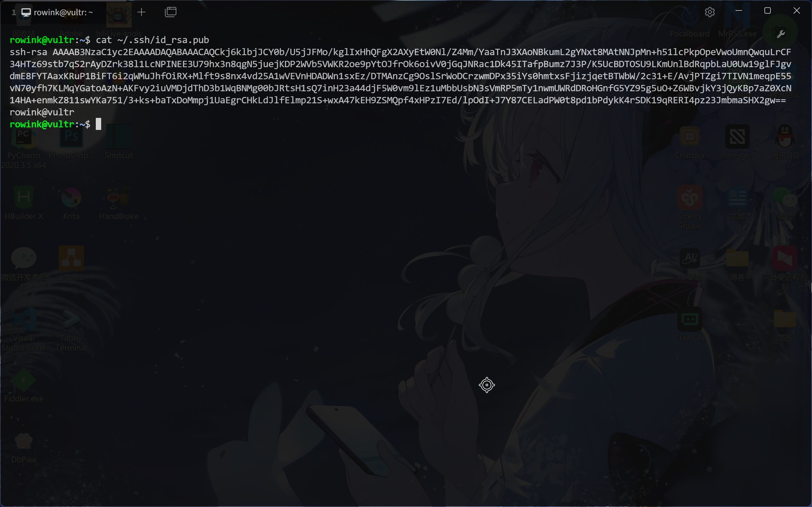
Task: Close the Tabby terminal window
Action: (796, 11)
